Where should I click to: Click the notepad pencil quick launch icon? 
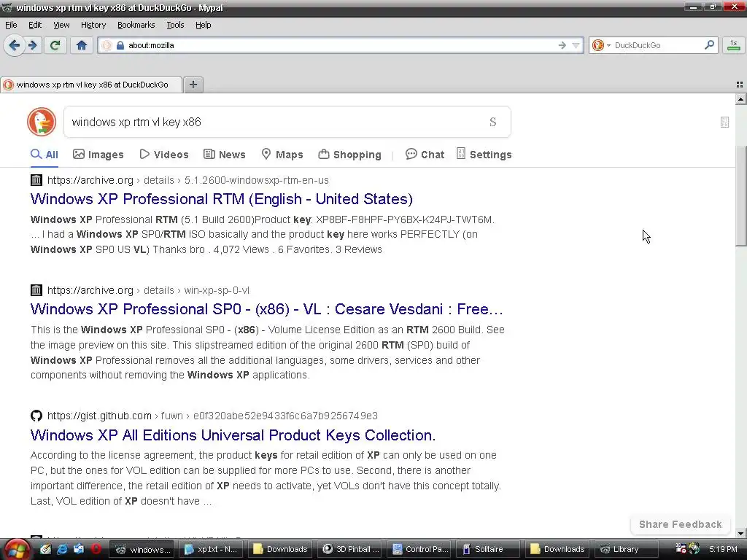[45, 549]
